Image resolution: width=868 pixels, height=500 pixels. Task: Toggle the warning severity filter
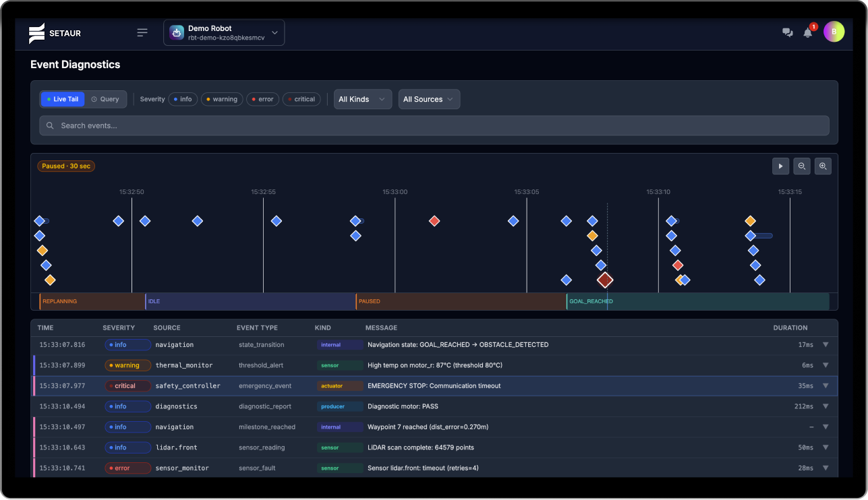click(222, 99)
